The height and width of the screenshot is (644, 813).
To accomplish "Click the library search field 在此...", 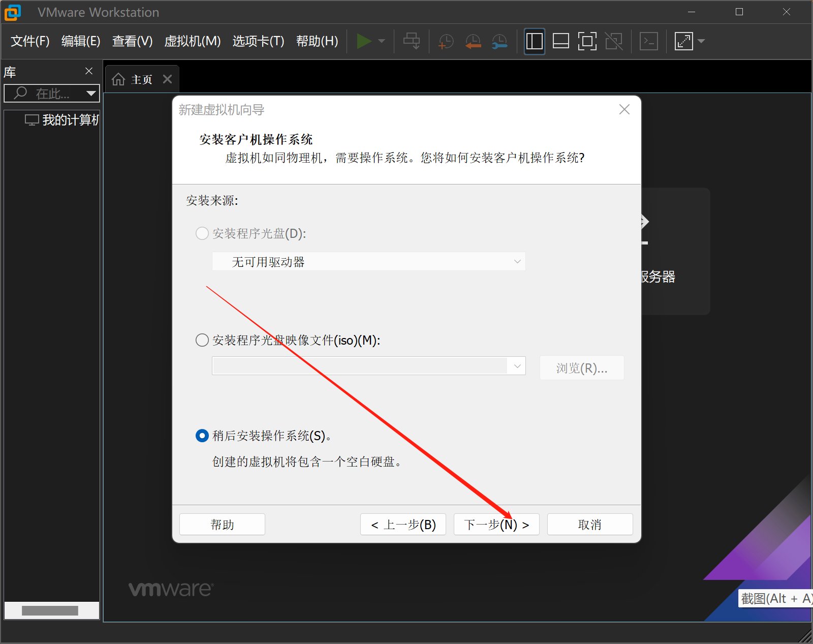I will [x=52, y=93].
